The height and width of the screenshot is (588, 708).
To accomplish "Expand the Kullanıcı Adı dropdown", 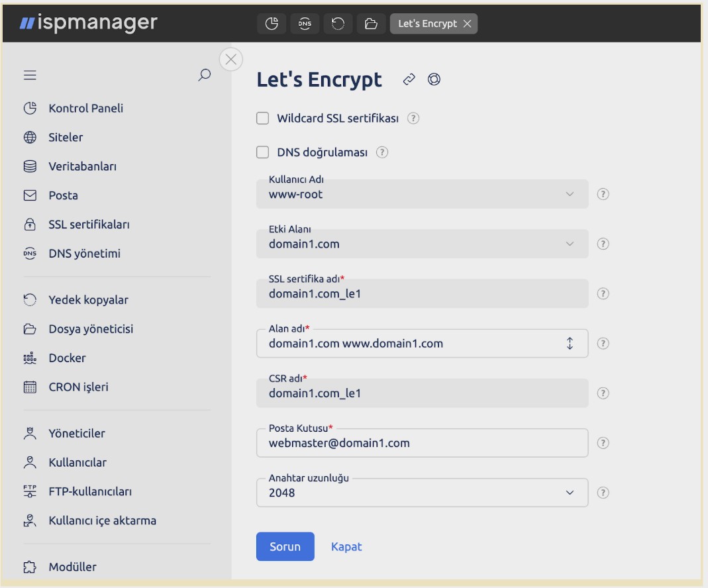I will coord(422,194).
